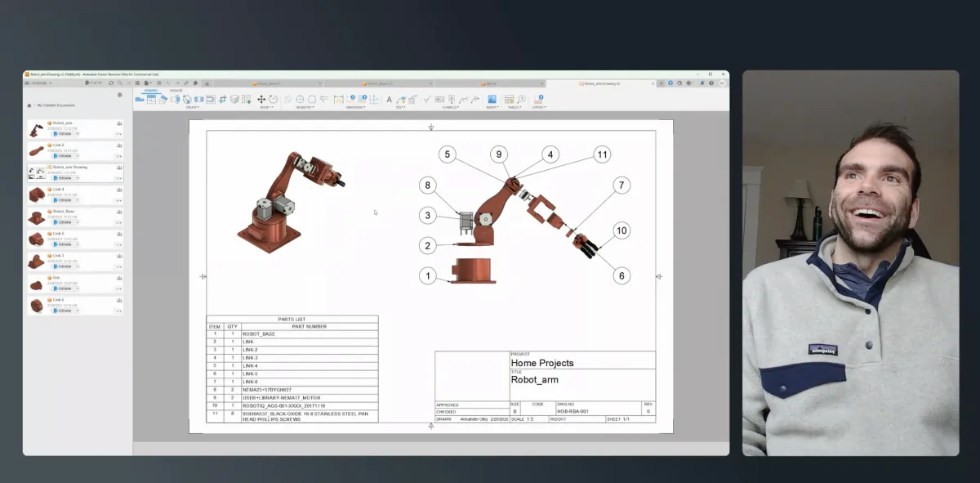Open the Create group dropdown
This screenshot has height=483, width=980.
(193, 107)
